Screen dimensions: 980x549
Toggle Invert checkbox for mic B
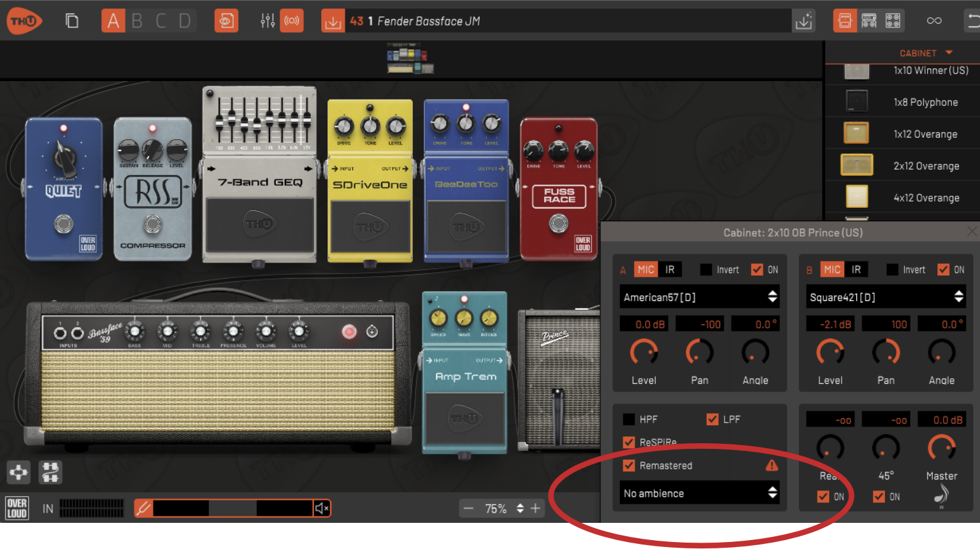(x=893, y=270)
